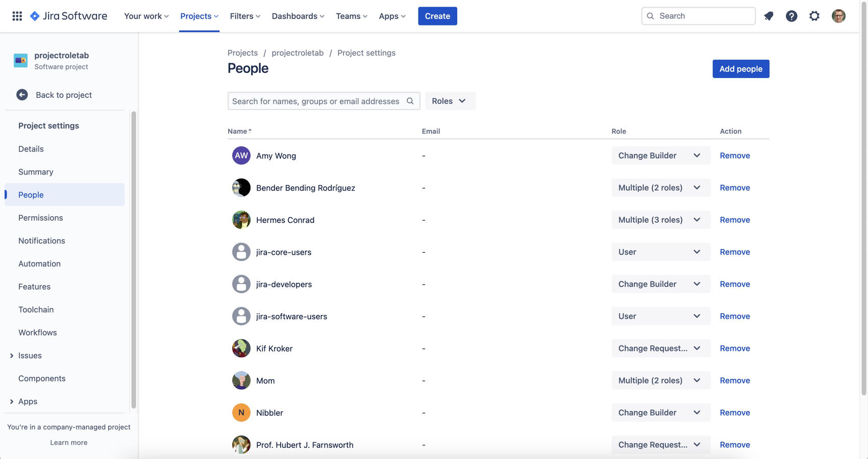Open the Filters menu
The image size is (868, 459).
pyautogui.click(x=245, y=16)
